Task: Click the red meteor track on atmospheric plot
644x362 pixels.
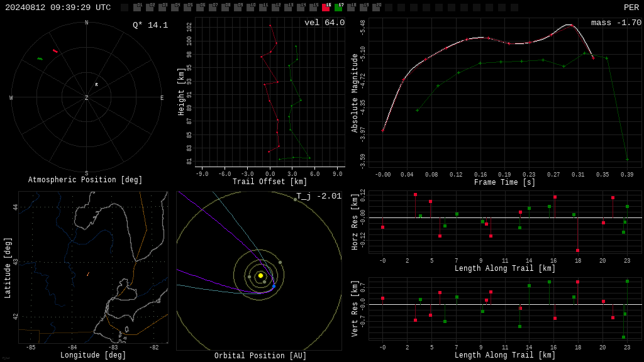Action: pyautogui.click(x=55, y=51)
